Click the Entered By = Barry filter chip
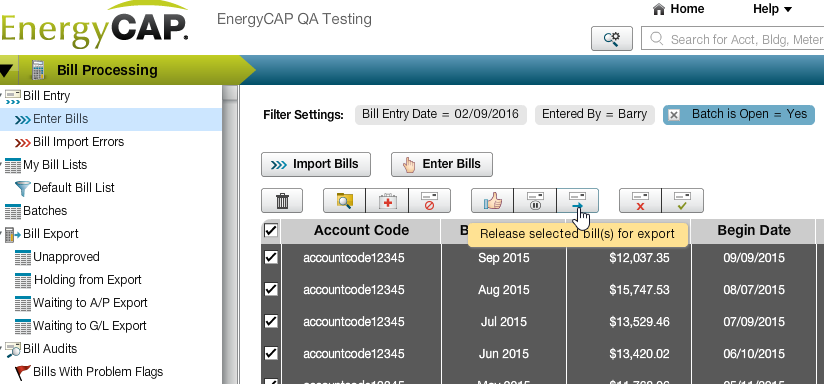824x384 pixels. [x=594, y=115]
